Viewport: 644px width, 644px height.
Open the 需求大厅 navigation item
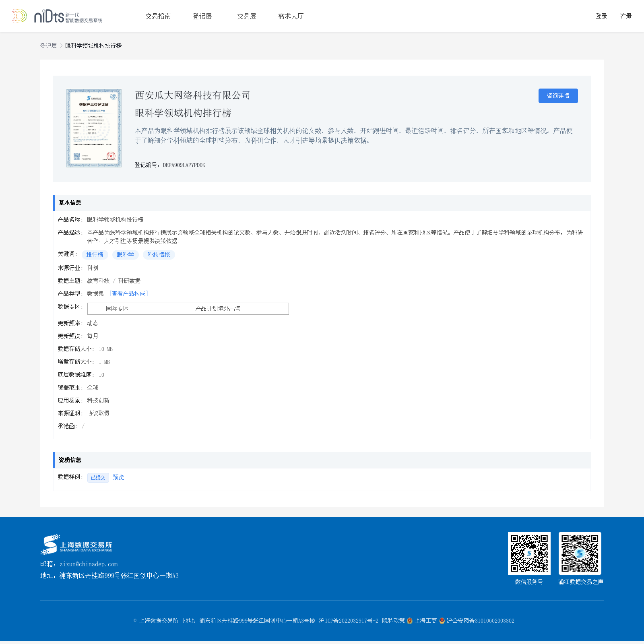click(x=291, y=16)
